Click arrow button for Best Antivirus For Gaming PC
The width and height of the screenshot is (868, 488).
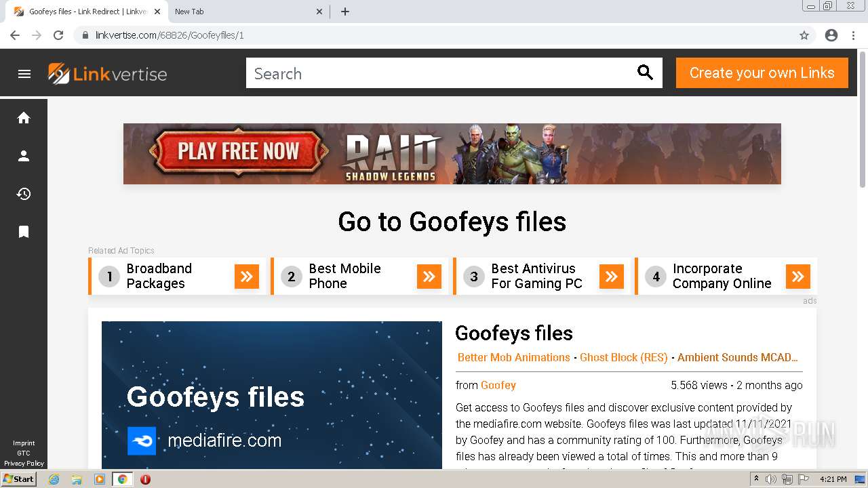[x=612, y=277]
